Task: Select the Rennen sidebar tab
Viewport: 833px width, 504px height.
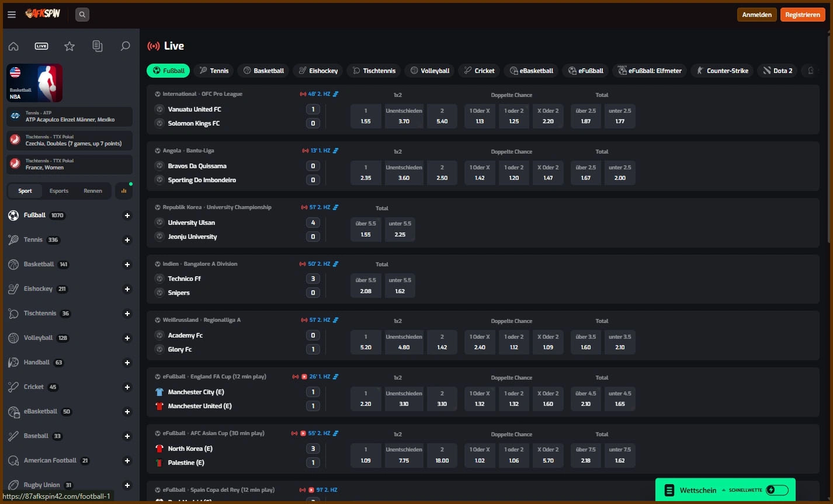Action: [x=93, y=191]
